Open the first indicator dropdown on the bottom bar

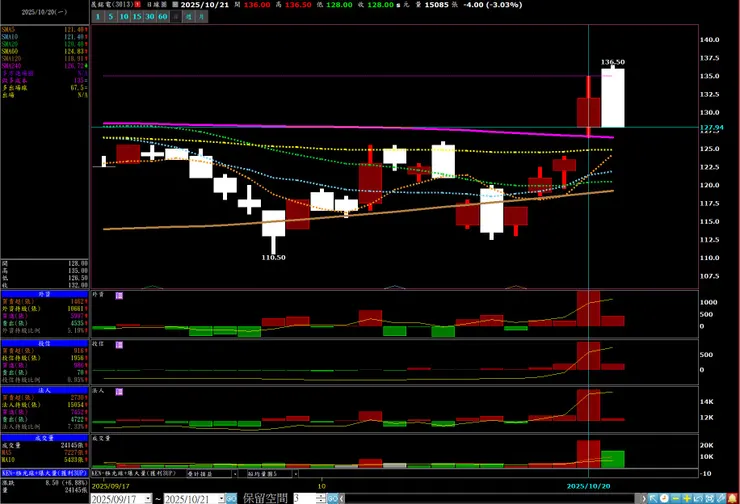coord(235,473)
